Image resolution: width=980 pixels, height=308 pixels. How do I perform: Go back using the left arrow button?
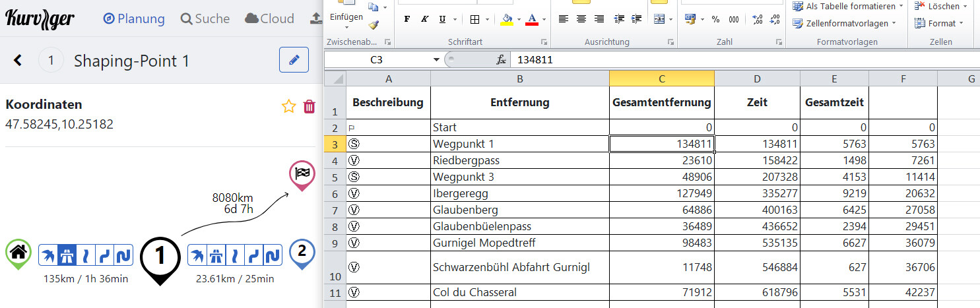[18, 61]
